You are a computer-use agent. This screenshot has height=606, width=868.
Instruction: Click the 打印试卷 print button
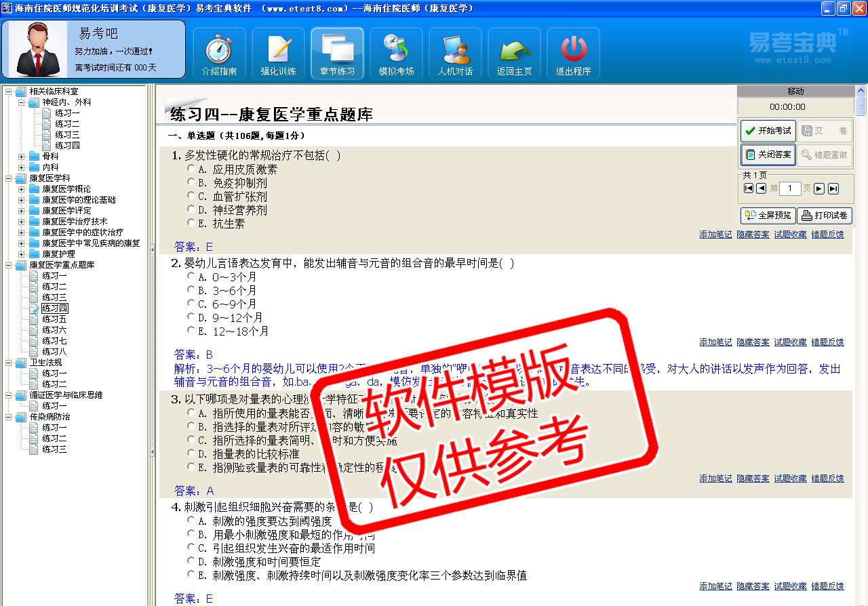(825, 216)
